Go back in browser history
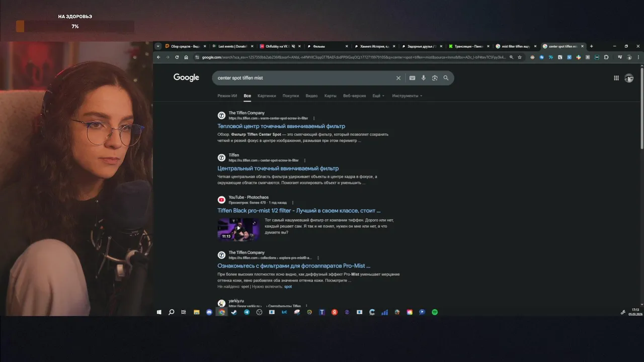The height and width of the screenshot is (362, 644). tap(158, 57)
